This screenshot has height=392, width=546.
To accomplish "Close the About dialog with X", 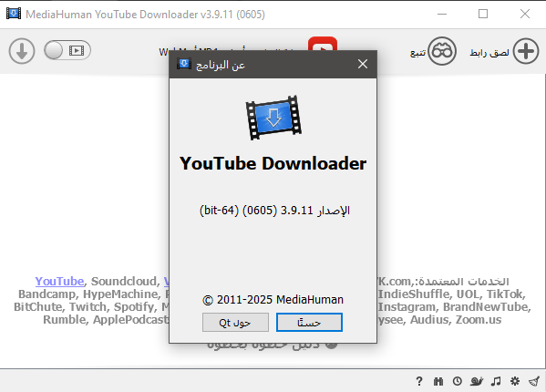I will click(x=363, y=64).
